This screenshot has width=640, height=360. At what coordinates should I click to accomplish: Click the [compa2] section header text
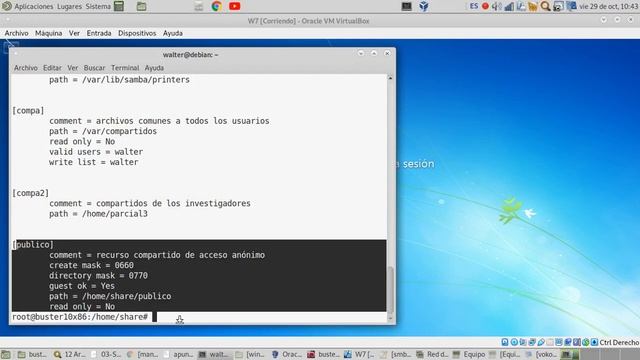(x=31, y=193)
